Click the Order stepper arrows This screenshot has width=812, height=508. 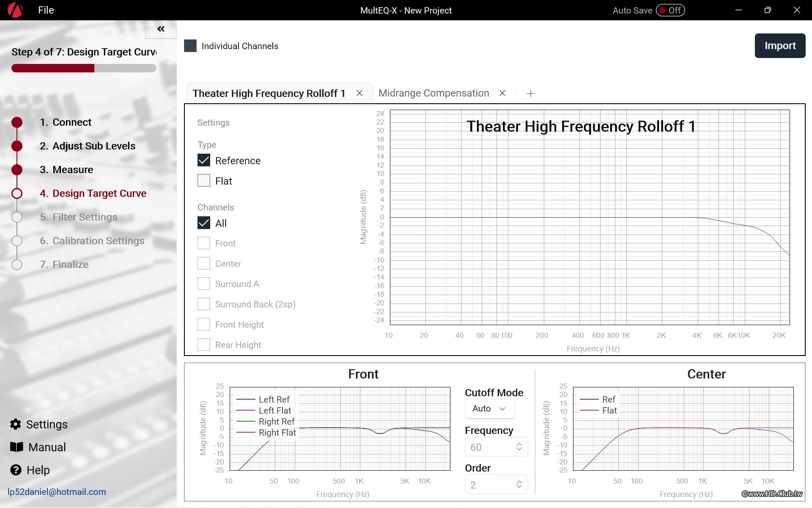point(519,485)
